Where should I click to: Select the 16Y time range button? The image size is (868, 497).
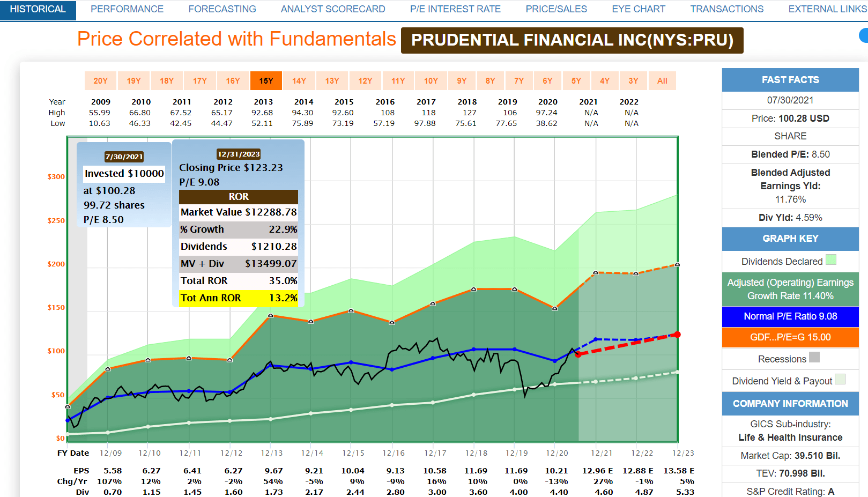click(233, 81)
